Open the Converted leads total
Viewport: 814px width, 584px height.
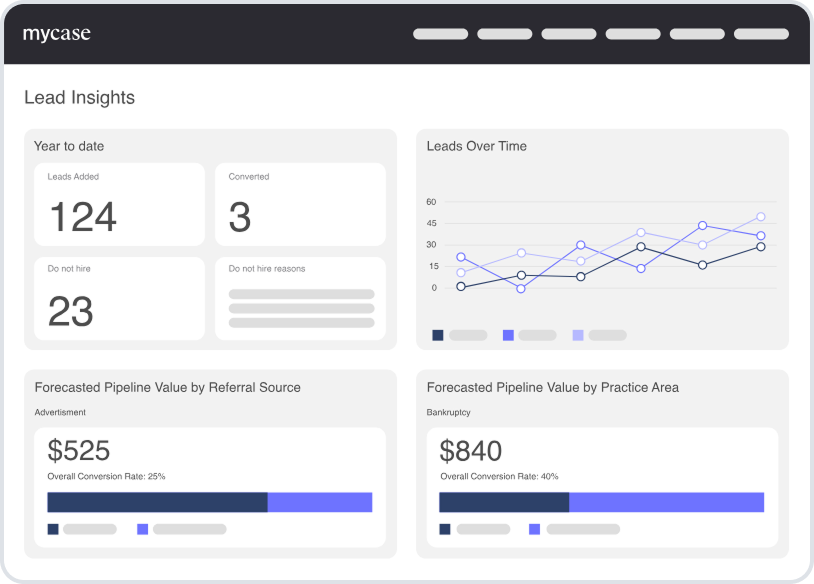(x=238, y=218)
